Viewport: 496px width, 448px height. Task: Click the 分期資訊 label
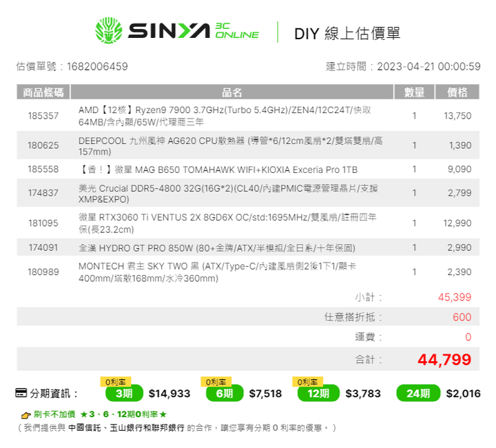click(54, 394)
